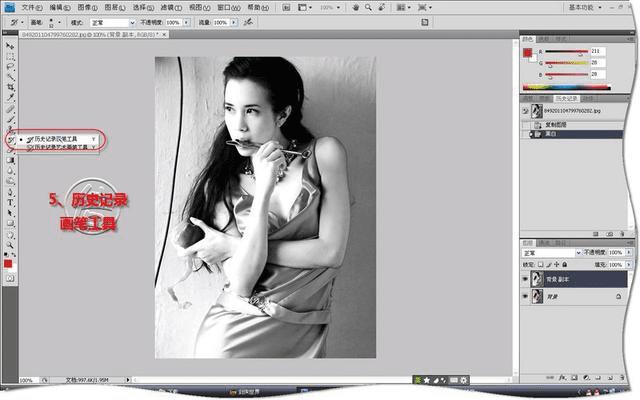Click the R value field in Color panel
Screen dimensions: 640x400
click(x=596, y=52)
